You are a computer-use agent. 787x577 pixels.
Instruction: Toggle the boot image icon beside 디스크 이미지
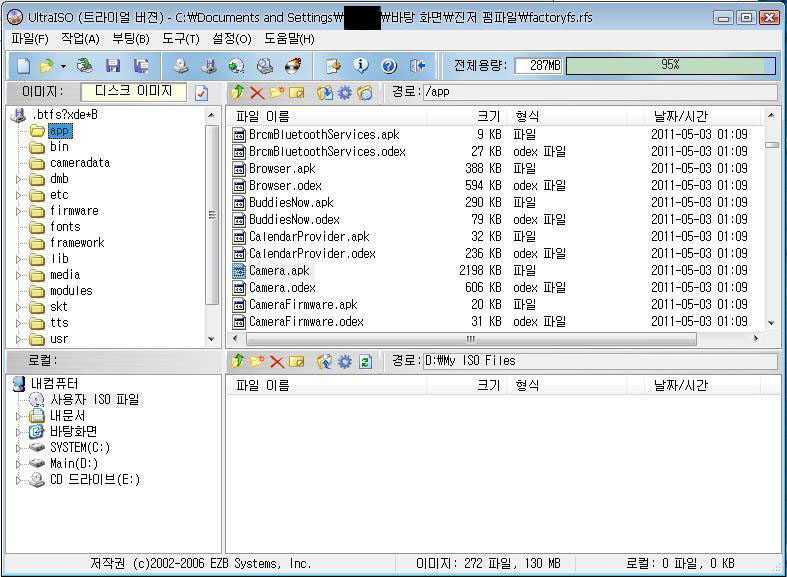(201, 92)
